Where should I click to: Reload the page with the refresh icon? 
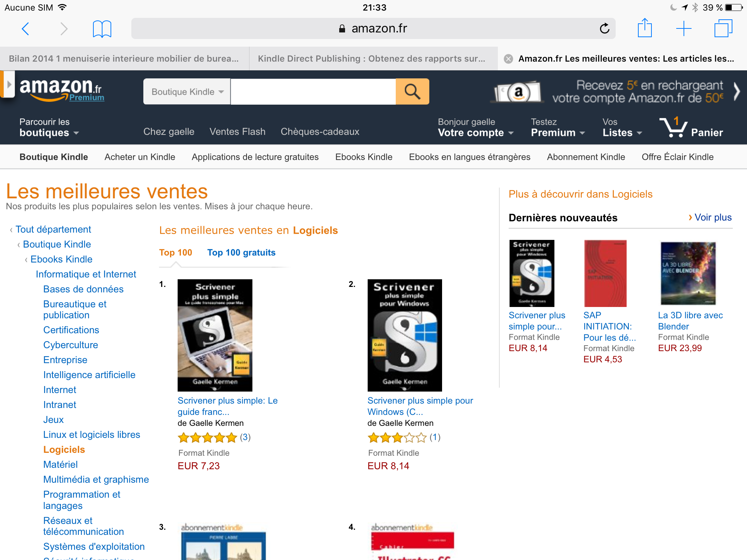click(x=604, y=28)
